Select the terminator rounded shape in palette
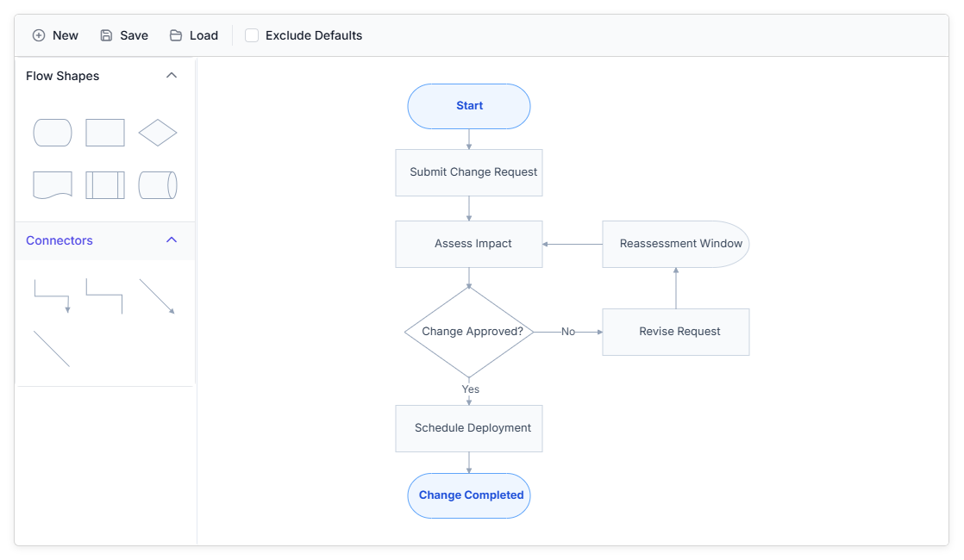The height and width of the screenshot is (560, 964). pos(53,133)
